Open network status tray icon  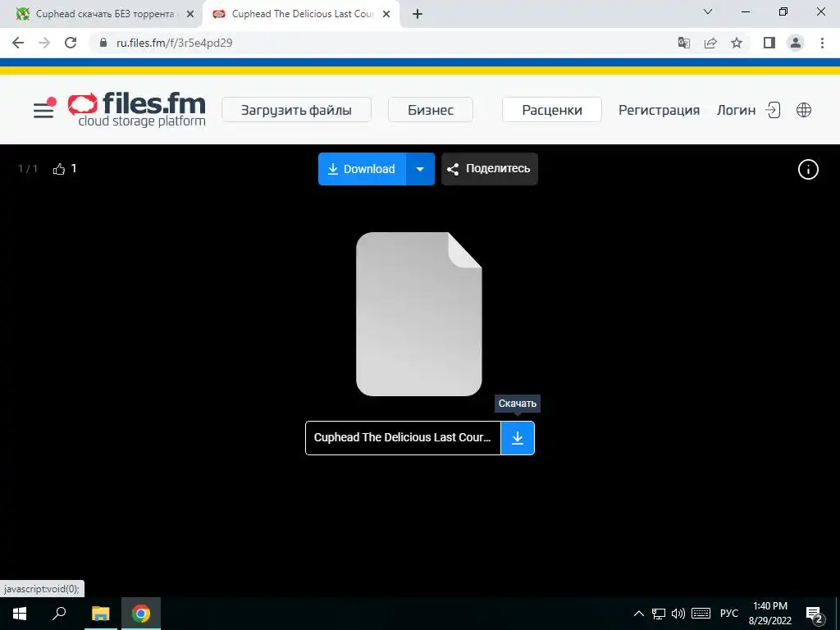pyautogui.click(x=659, y=614)
